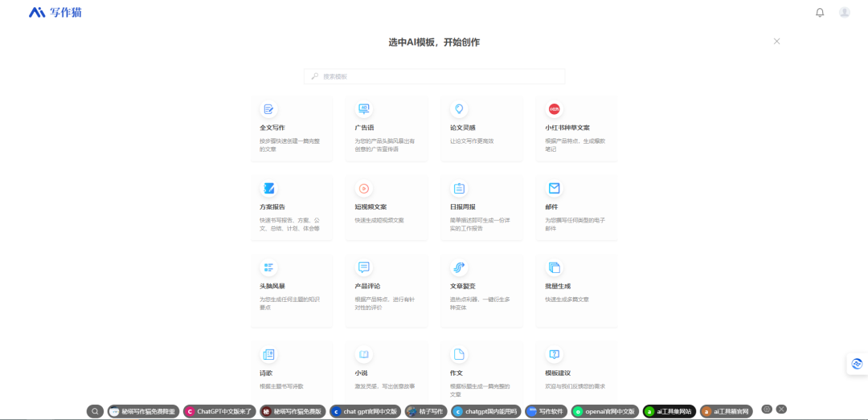Click the description 根据主题书写诗歌
This screenshot has height=420, width=868.
point(281,386)
